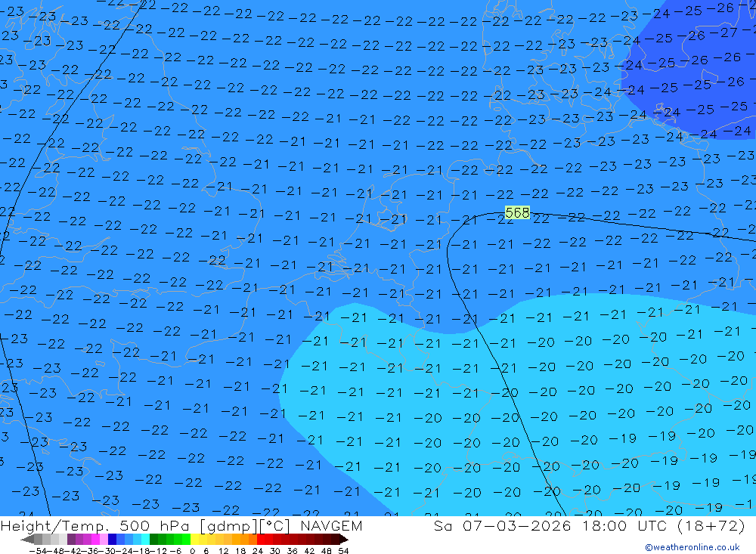Pick the pink legend swatch near -30
Image resolution: width=756 pixels, height=554 pixels.
coord(104,540)
